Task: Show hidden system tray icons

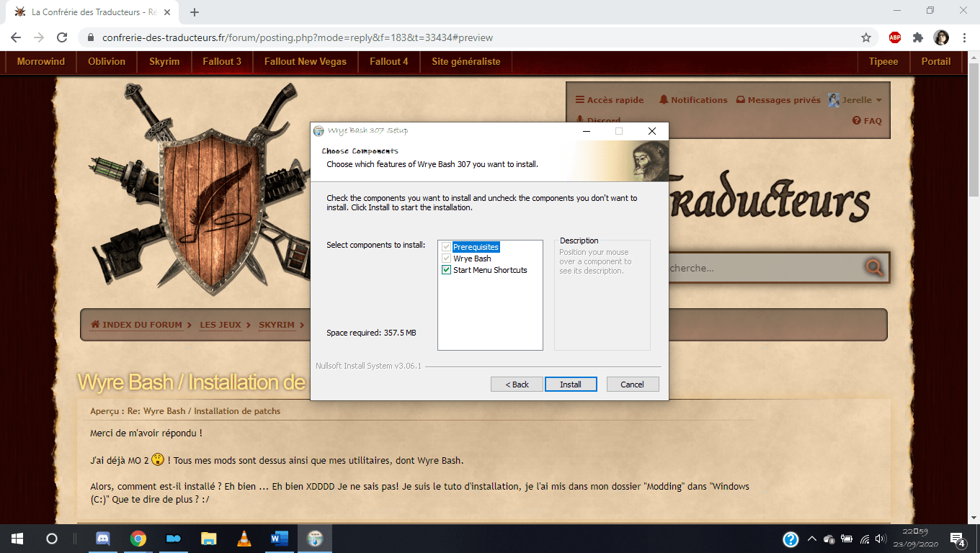Action: point(811,539)
